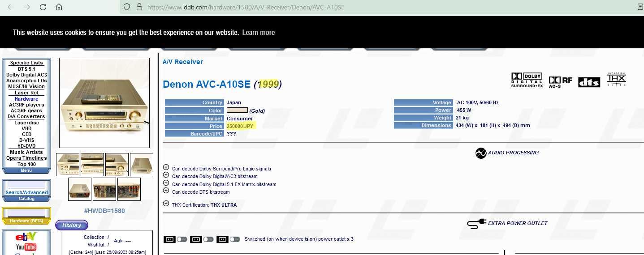Go forward to the next browser page
This screenshot has height=255, width=644.
click(27, 7)
